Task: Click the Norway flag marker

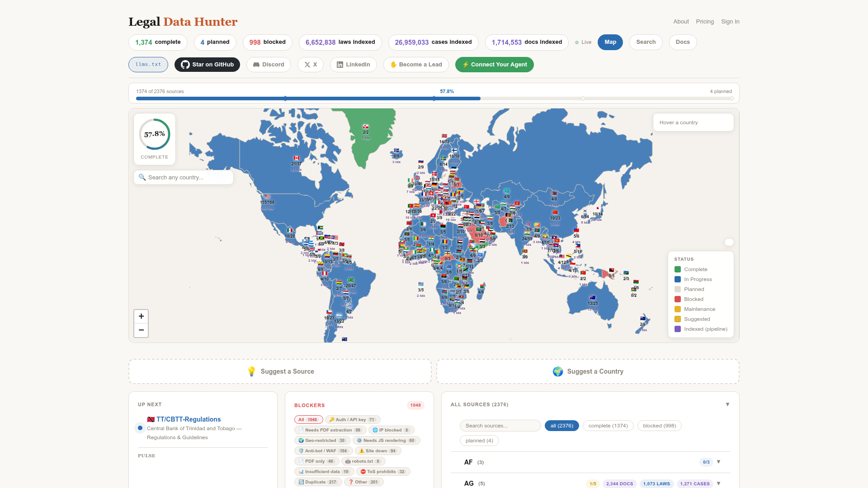Action: (x=444, y=136)
